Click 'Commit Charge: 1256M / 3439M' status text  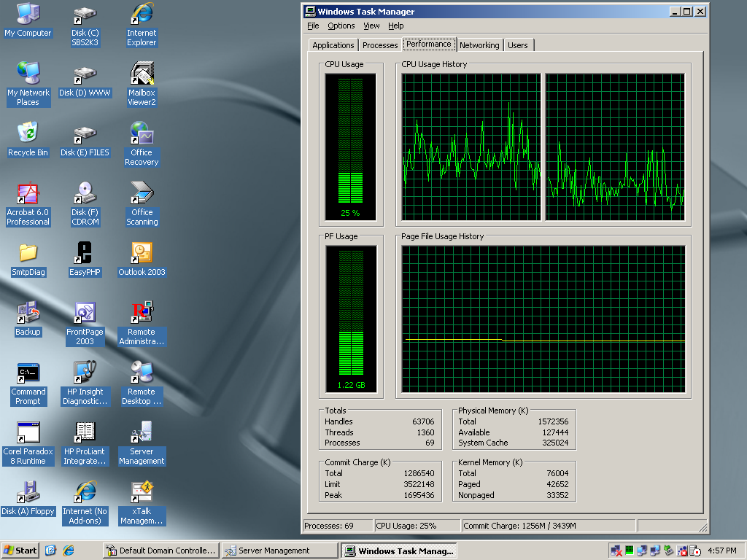pyautogui.click(x=519, y=526)
